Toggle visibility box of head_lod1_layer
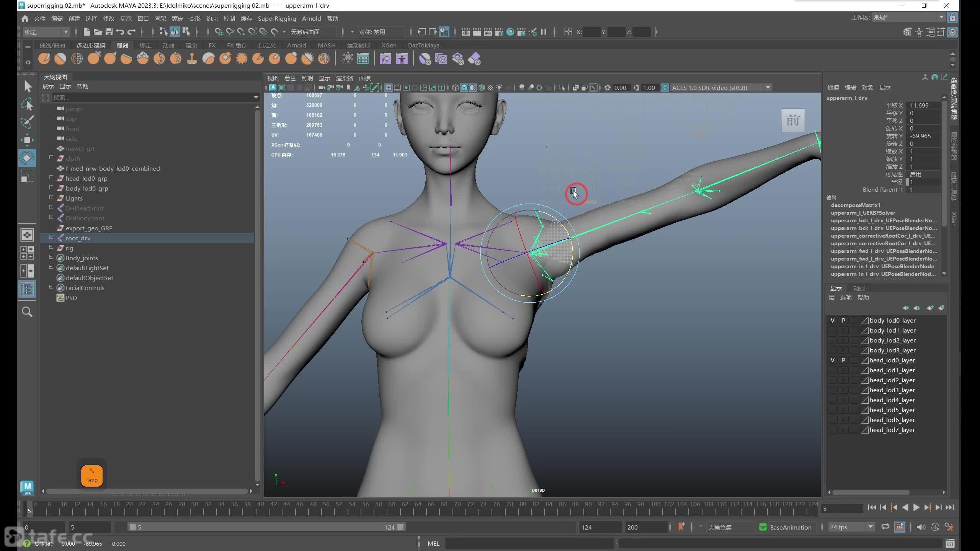This screenshot has width=980, height=551. pos(833,370)
